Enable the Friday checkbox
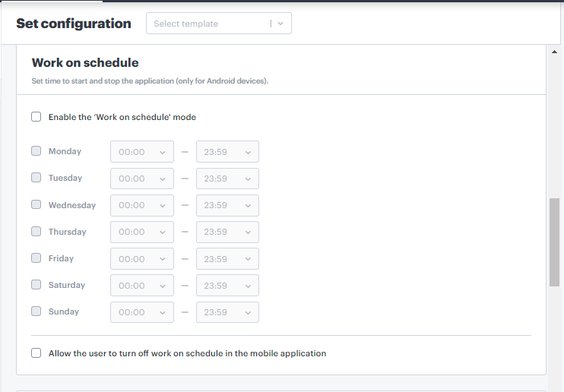Image resolution: width=564 pixels, height=392 pixels. [x=36, y=258]
